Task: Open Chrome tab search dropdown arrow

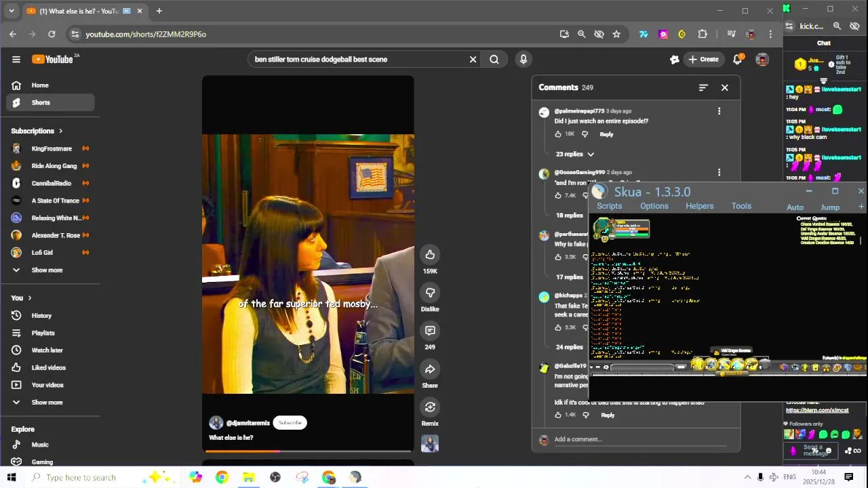Action: tap(11, 11)
